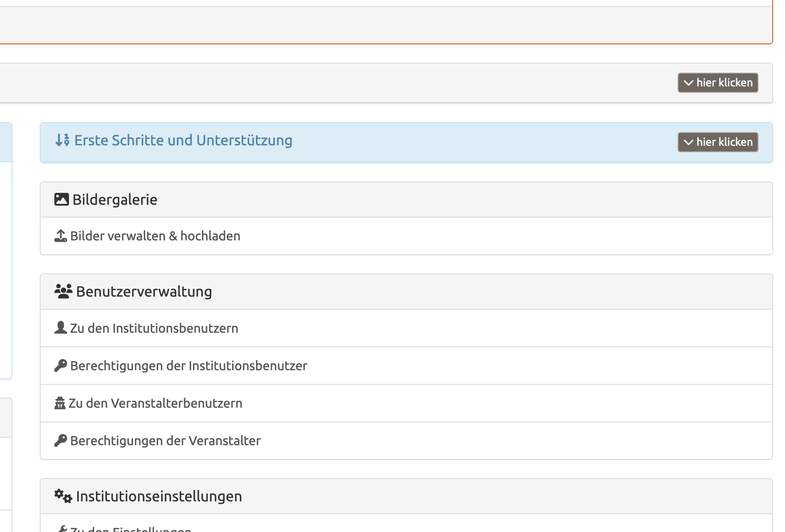This screenshot has height=532, width=785.
Task: Go to Zu den Institutionsbenutzern
Action: tap(154, 329)
